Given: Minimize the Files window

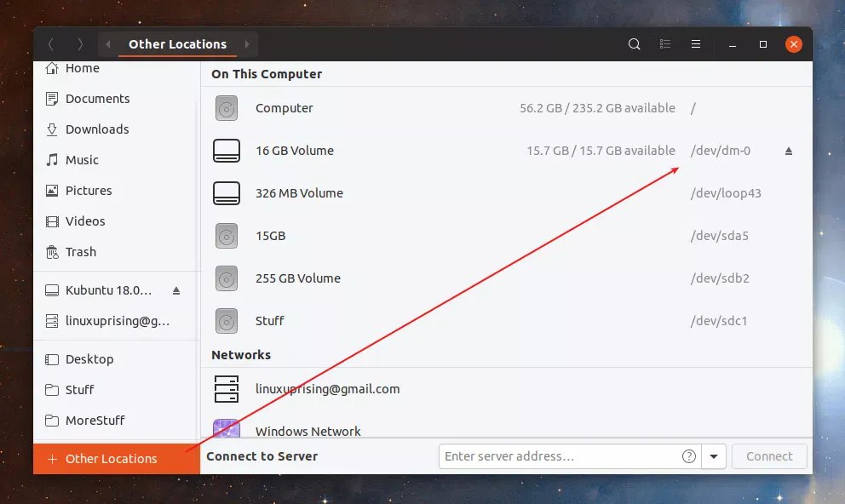Looking at the screenshot, I should click(733, 44).
